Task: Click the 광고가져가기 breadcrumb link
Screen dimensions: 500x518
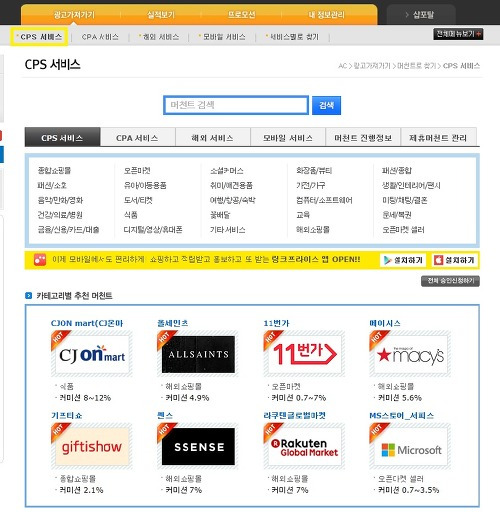Action: pos(372,66)
